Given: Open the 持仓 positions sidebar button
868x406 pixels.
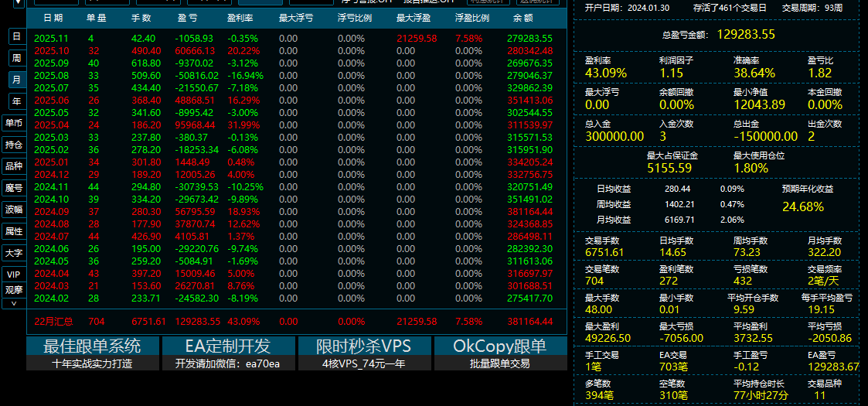Looking at the screenshot, I should click(14, 145).
